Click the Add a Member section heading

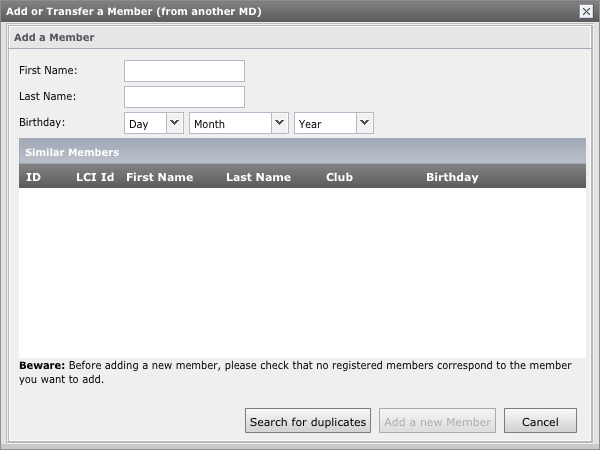click(54, 37)
